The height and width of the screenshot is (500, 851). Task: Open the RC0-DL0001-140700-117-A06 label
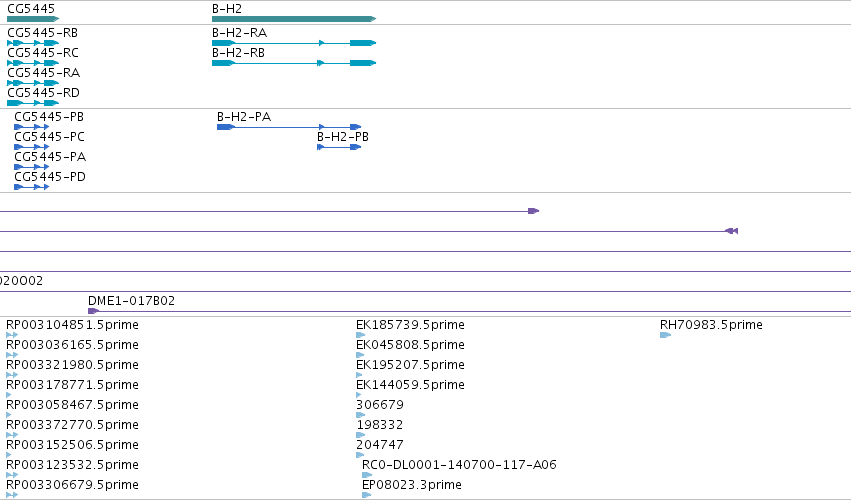tap(459, 465)
